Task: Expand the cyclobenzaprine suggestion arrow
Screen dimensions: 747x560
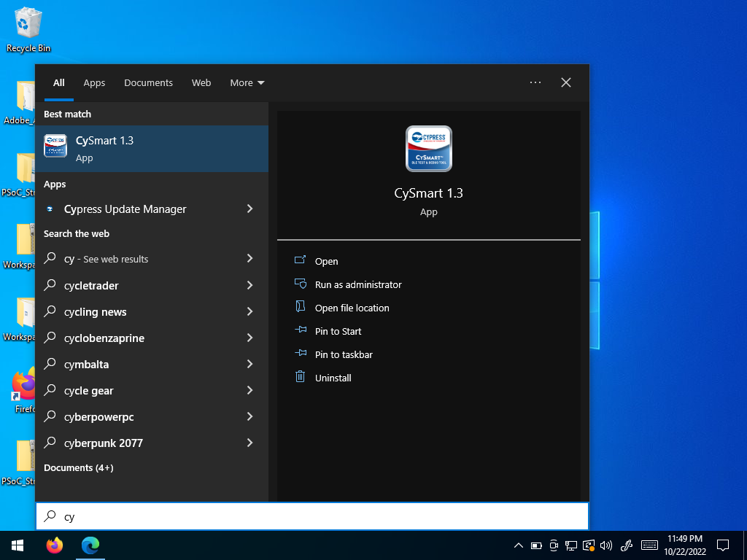Action: 249,338
